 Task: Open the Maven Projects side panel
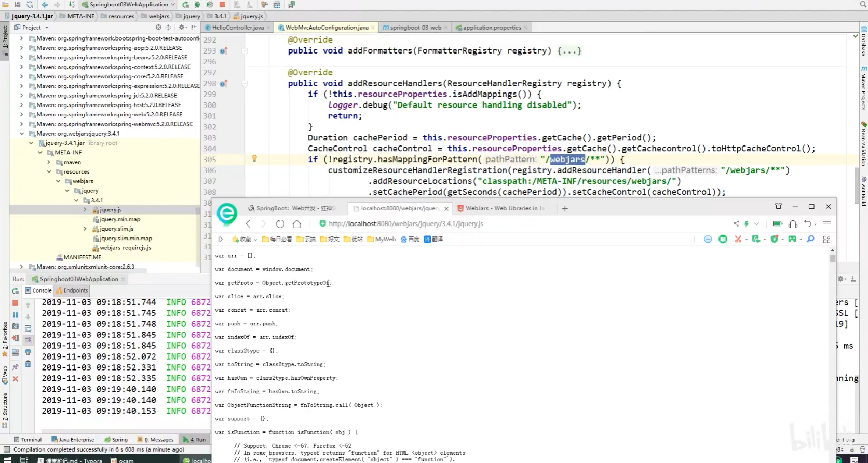(x=864, y=88)
